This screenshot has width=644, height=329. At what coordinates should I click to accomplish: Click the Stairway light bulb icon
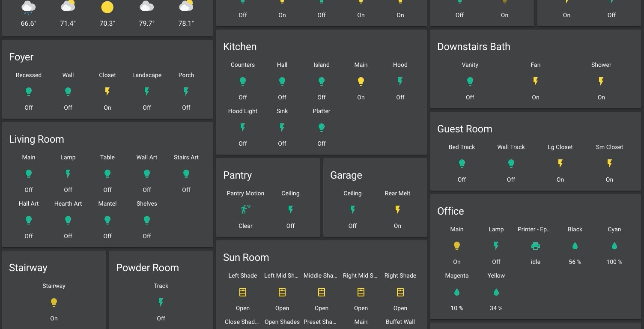(x=54, y=302)
